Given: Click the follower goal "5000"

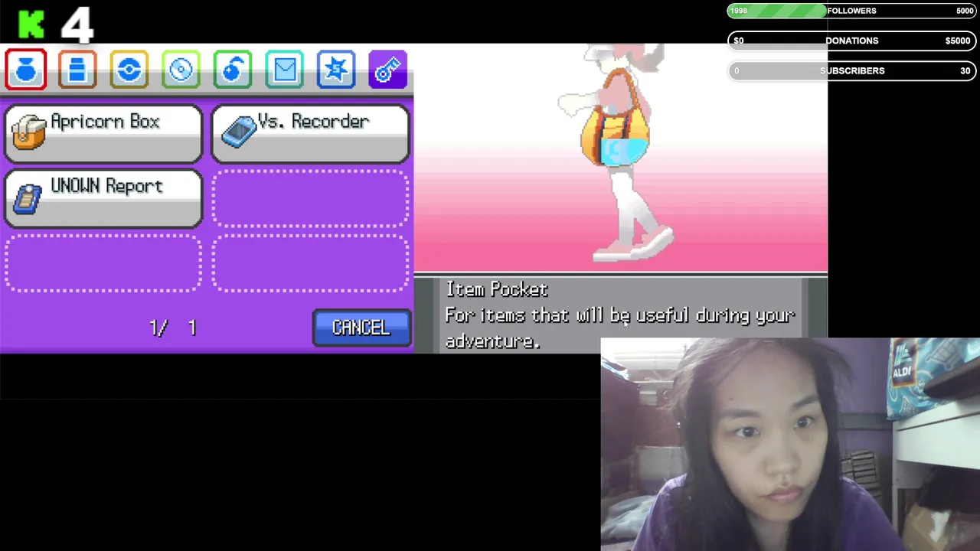Looking at the screenshot, I should point(965,11).
